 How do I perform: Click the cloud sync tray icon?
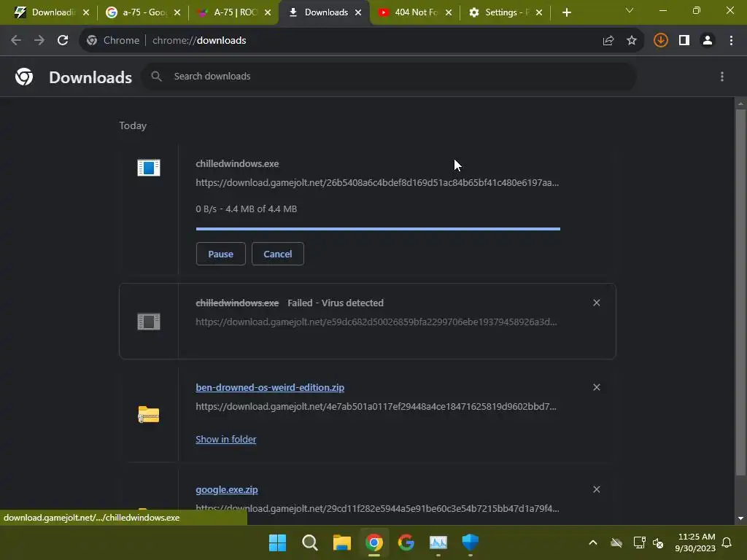pyautogui.click(x=616, y=542)
